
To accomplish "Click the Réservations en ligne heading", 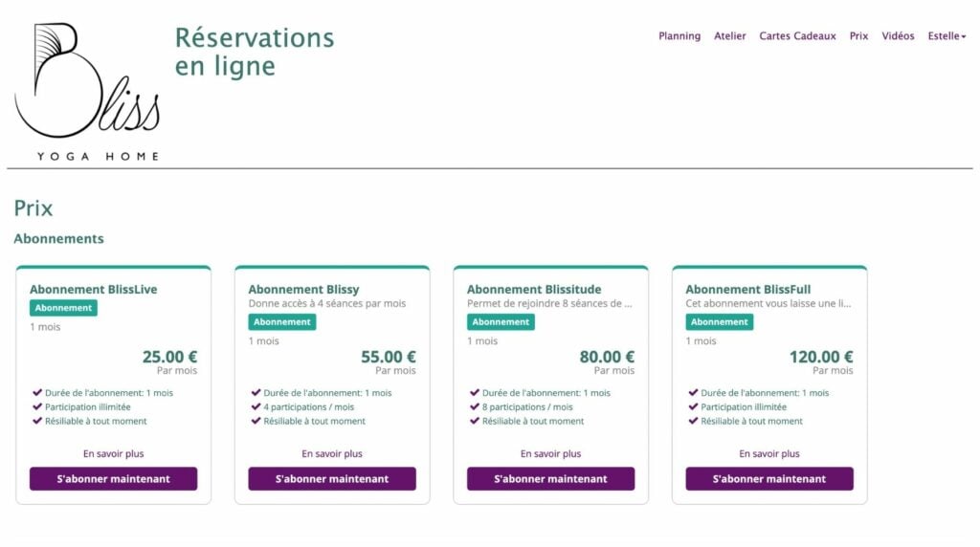I will pyautogui.click(x=255, y=52).
